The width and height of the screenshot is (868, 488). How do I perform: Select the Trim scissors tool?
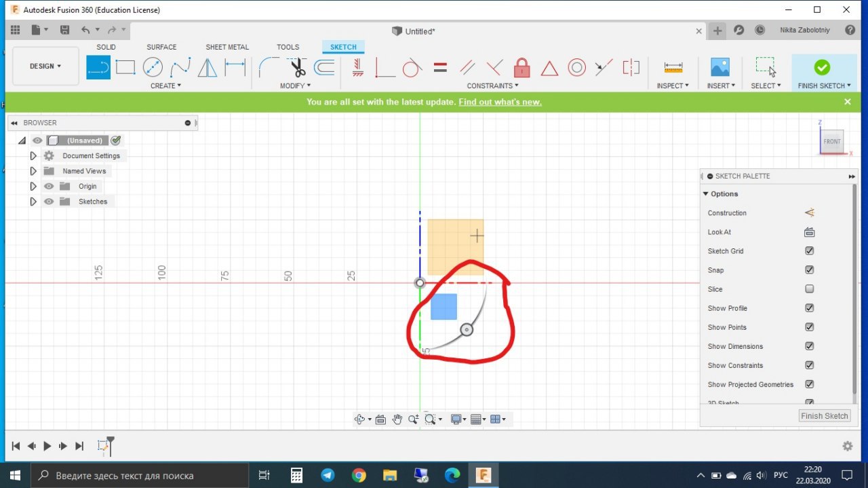coord(297,67)
